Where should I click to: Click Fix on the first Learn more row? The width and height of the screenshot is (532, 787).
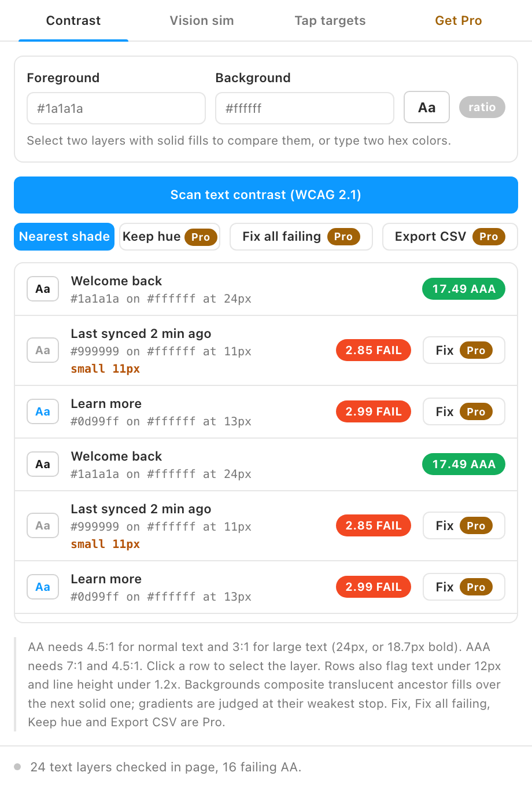pyautogui.click(x=464, y=411)
